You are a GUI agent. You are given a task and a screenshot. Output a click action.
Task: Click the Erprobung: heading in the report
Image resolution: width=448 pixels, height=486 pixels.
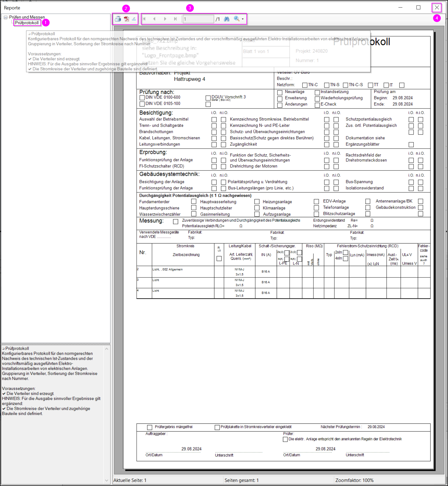[x=153, y=152]
